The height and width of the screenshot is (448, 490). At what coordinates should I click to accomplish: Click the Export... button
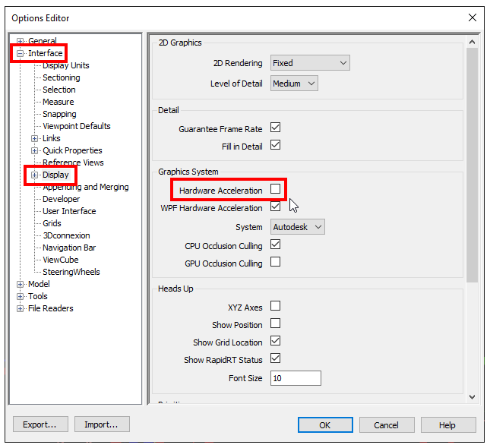coord(40,424)
